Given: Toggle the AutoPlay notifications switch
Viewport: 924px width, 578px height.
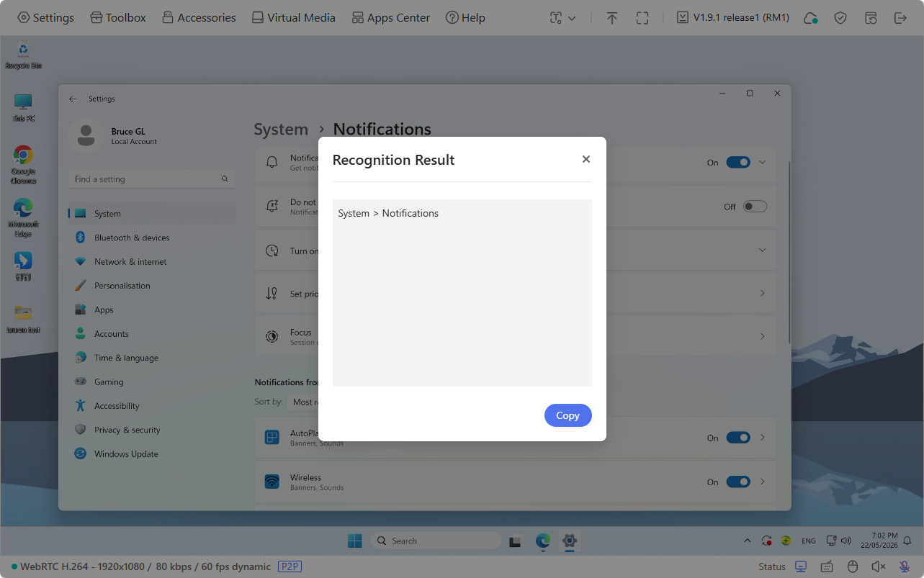Looking at the screenshot, I should (738, 438).
